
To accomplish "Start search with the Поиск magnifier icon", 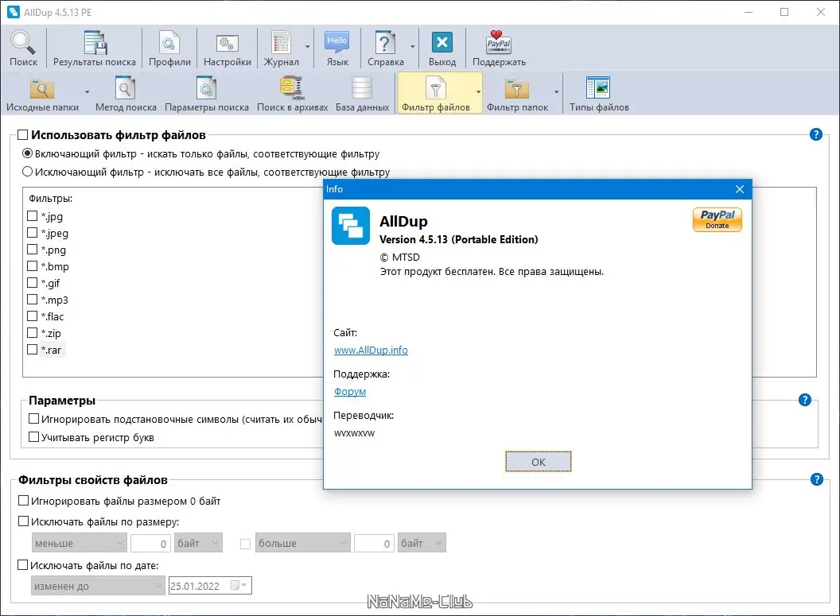I will (x=23, y=48).
